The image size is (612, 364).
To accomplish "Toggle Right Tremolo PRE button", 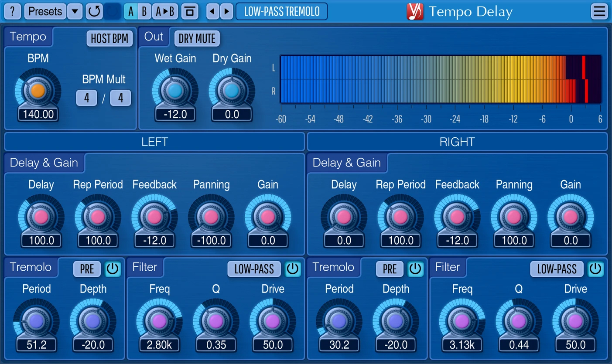I will click(390, 269).
